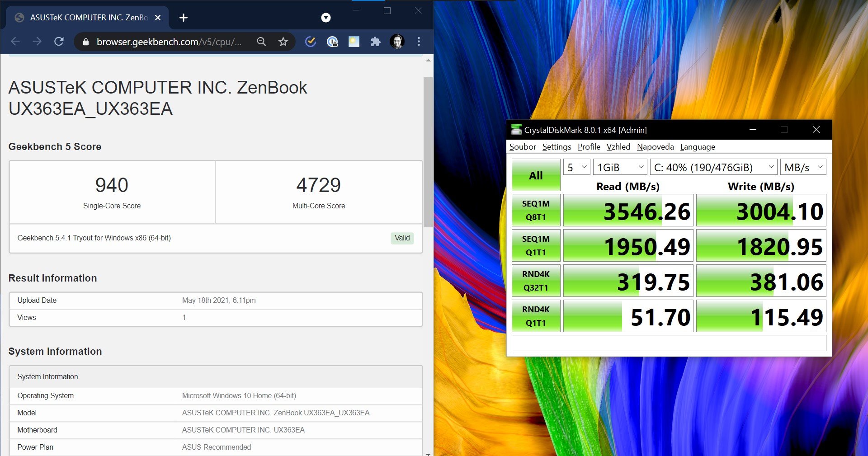The width and height of the screenshot is (868, 456).
Task: Click the 319.75 read result
Action: tap(628, 281)
